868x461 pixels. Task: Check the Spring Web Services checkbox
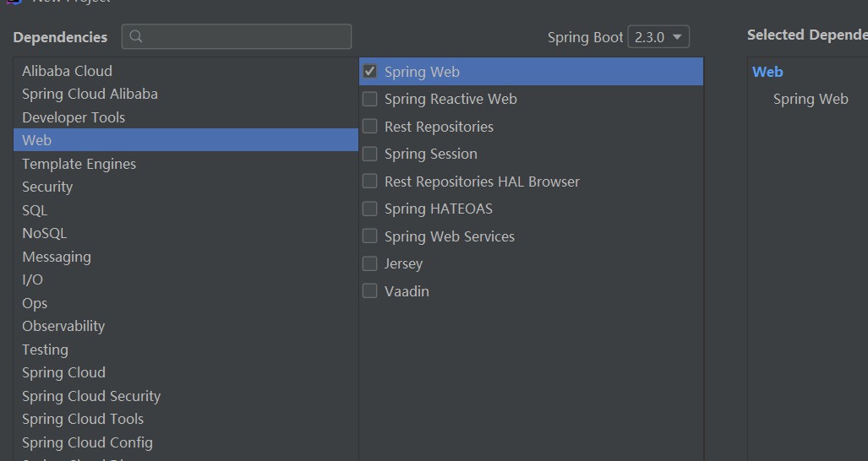pyautogui.click(x=370, y=236)
